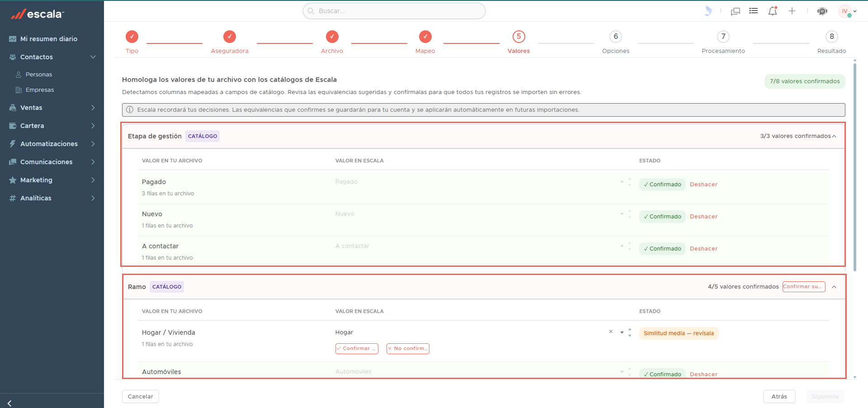Click the blue wing assistant icon
868x408 pixels.
[x=708, y=11]
